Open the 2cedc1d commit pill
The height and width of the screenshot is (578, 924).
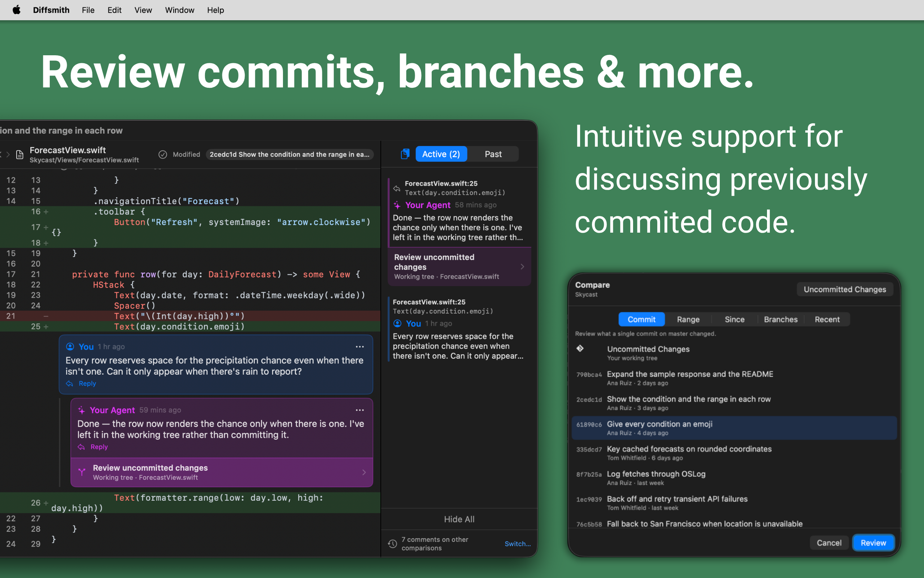point(289,155)
